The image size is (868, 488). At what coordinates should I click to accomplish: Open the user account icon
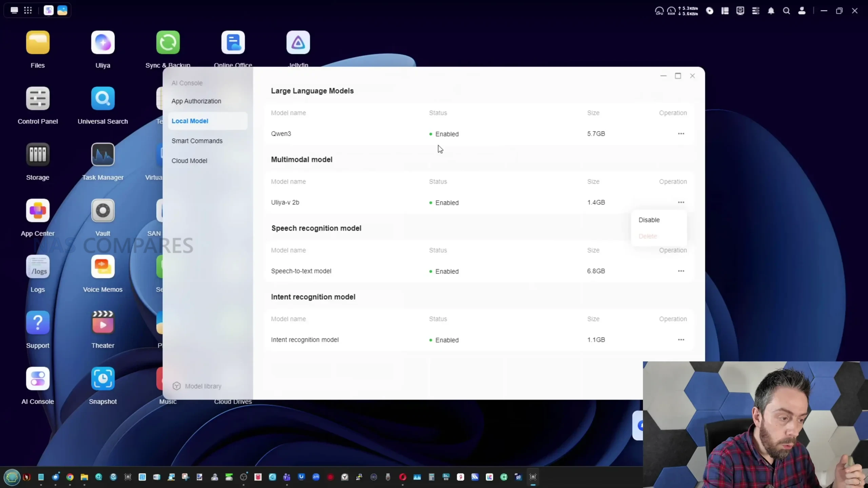(x=802, y=11)
